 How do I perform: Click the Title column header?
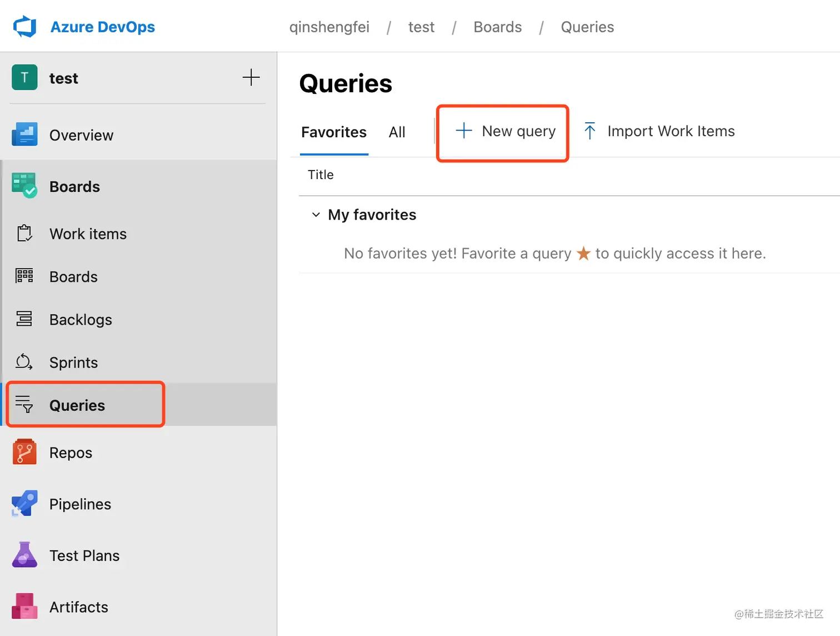pos(321,175)
